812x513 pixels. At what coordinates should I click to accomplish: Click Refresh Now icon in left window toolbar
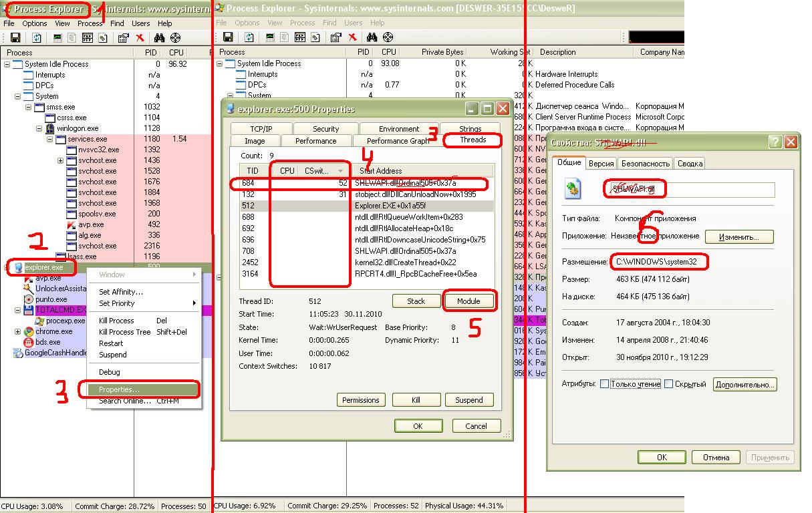click(x=36, y=37)
